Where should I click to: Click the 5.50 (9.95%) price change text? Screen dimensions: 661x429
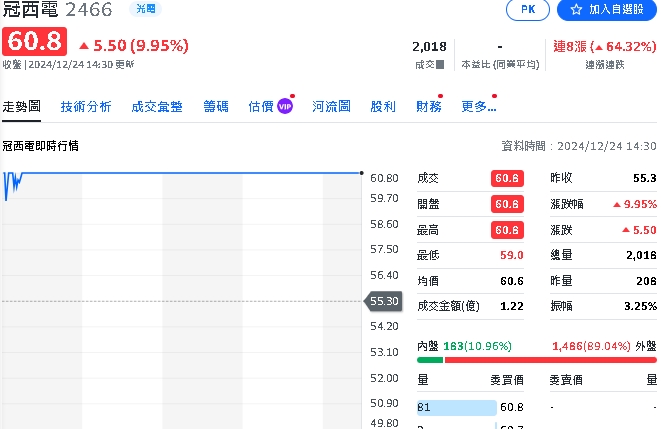pos(134,46)
